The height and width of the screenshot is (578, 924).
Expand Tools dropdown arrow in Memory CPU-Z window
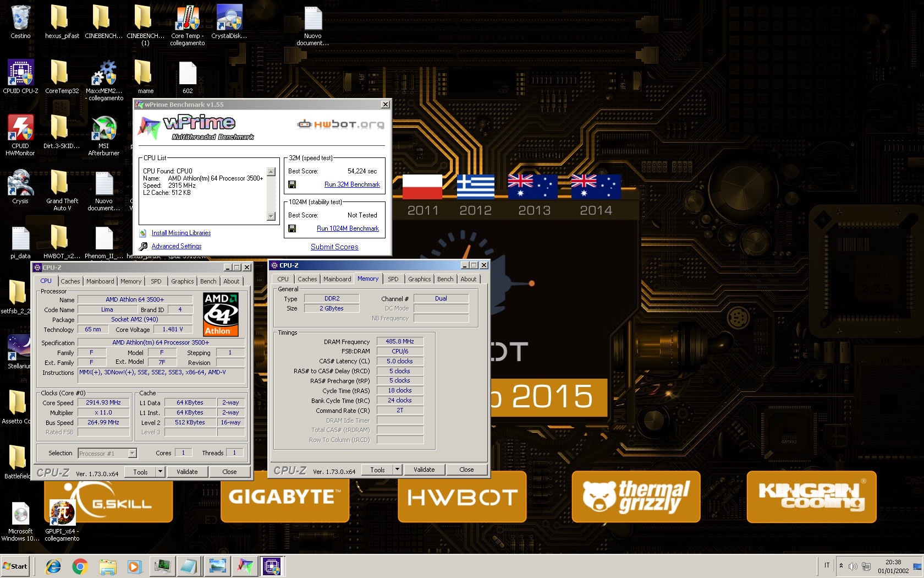397,470
